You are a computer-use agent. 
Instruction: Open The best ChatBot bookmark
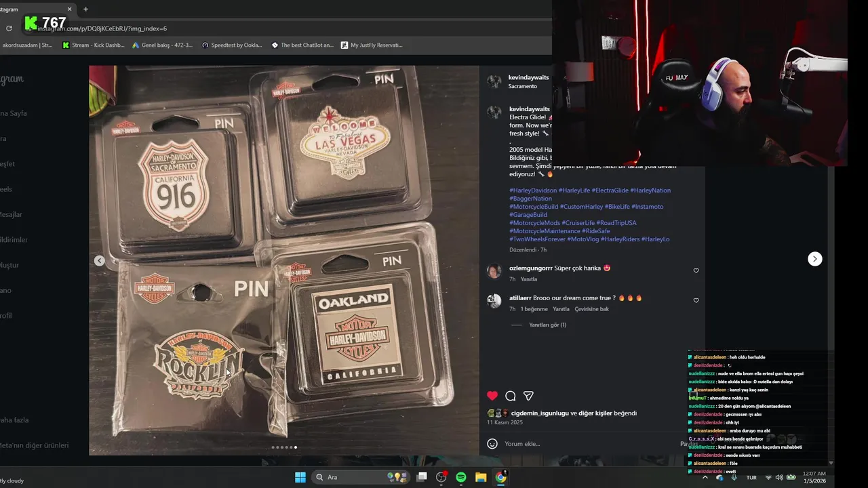[302, 45]
